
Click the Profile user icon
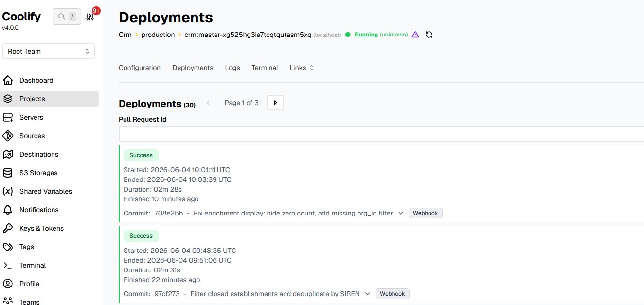coord(8,284)
